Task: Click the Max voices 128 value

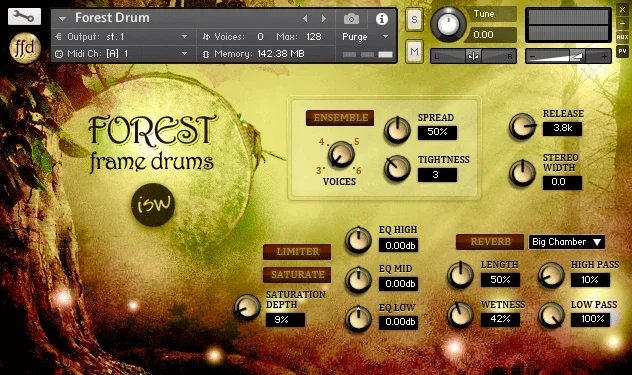Action: coord(314,37)
